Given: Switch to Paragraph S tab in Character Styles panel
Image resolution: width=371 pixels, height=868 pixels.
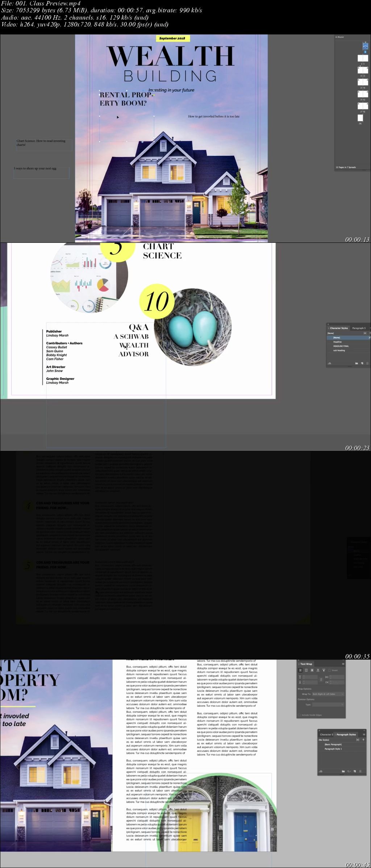Looking at the screenshot, I should click(x=359, y=328).
